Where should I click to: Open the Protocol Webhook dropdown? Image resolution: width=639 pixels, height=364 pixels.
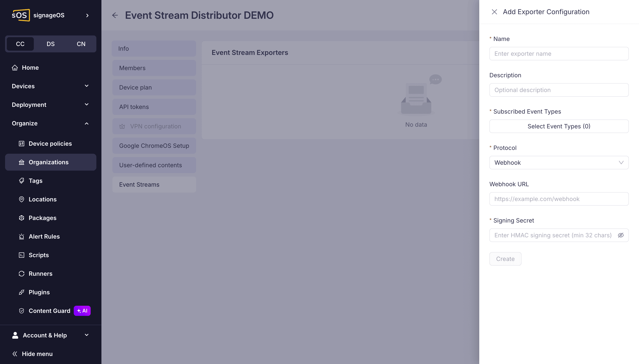pyautogui.click(x=559, y=163)
